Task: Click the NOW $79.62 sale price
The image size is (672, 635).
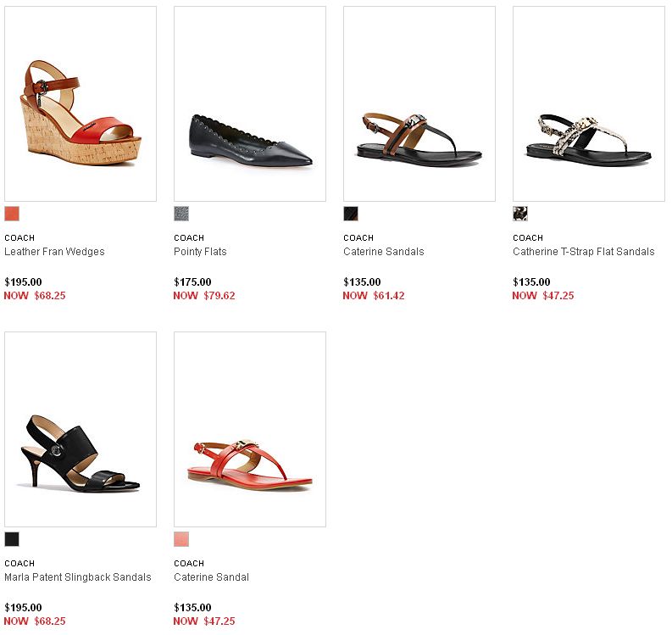Action: coord(204,295)
